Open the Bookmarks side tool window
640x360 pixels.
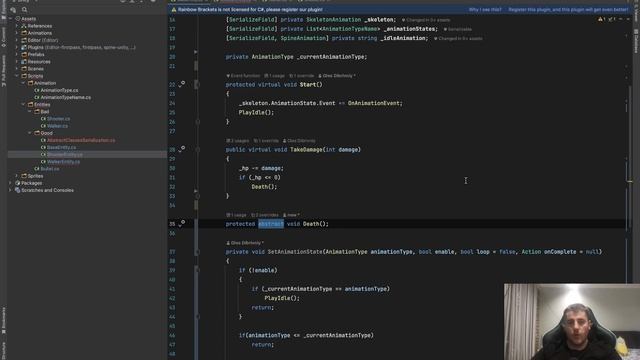[3, 320]
